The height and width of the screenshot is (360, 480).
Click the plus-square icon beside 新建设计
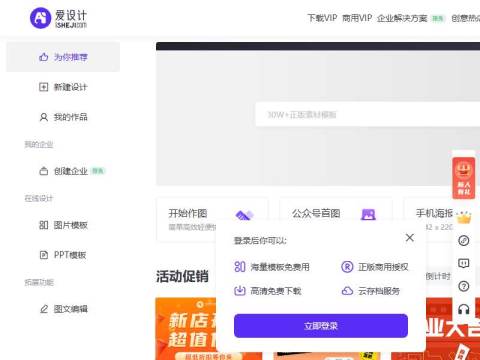[44, 87]
